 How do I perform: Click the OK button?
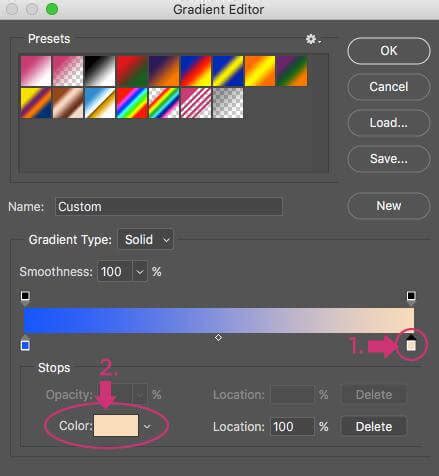(x=389, y=51)
